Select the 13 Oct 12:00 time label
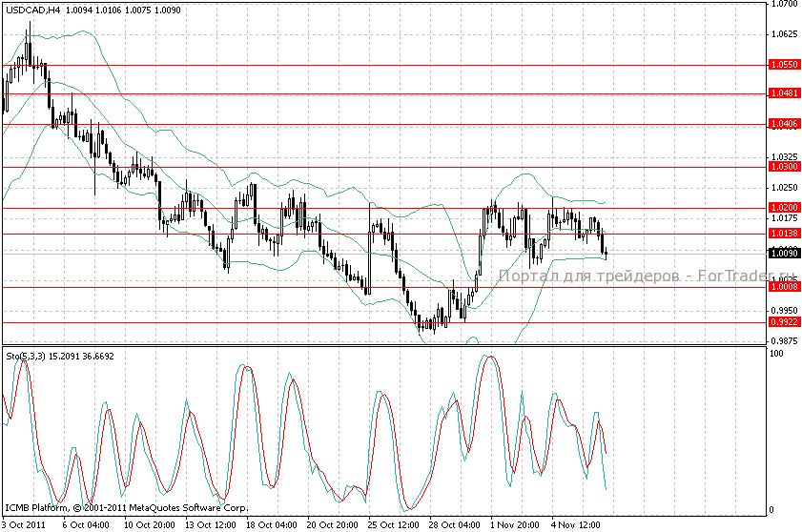 pos(210,524)
